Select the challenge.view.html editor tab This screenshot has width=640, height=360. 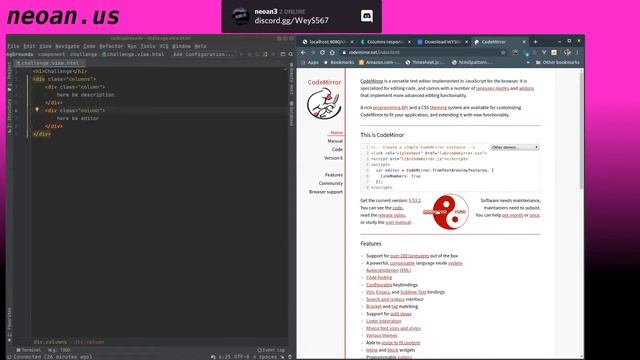(50, 63)
